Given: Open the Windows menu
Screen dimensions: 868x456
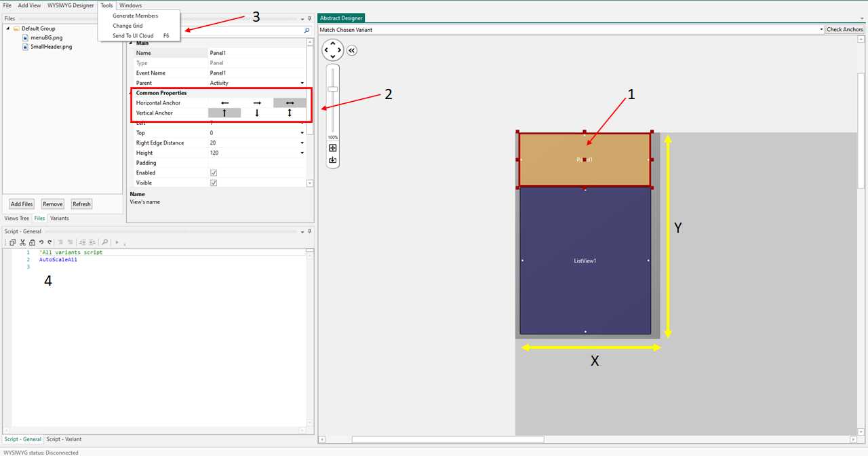Looking at the screenshot, I should [130, 5].
